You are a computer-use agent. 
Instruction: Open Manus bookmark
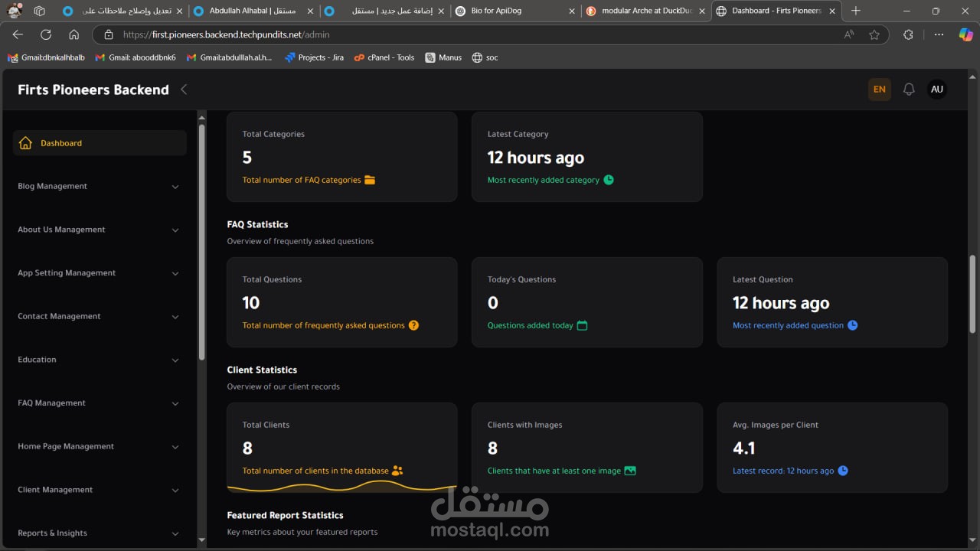coord(444,57)
